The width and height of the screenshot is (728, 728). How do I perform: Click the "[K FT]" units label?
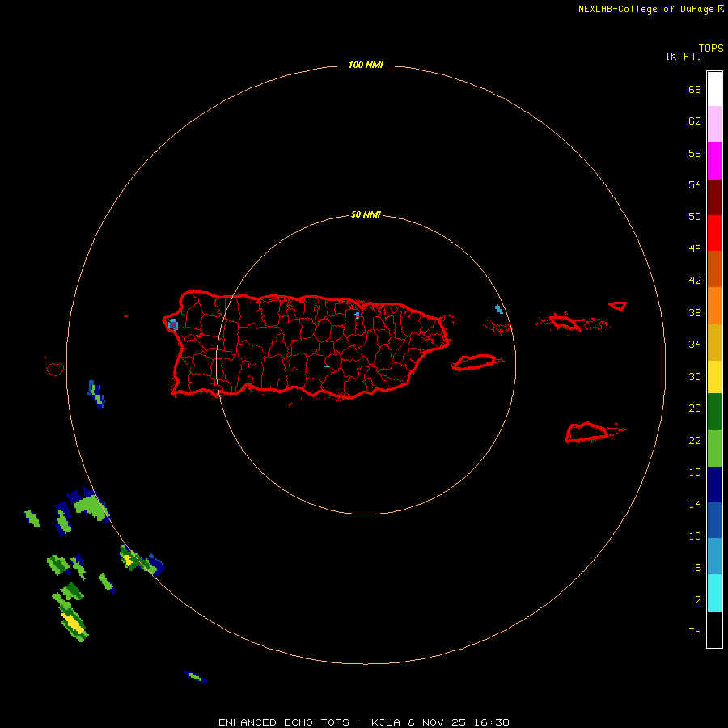tap(684, 56)
